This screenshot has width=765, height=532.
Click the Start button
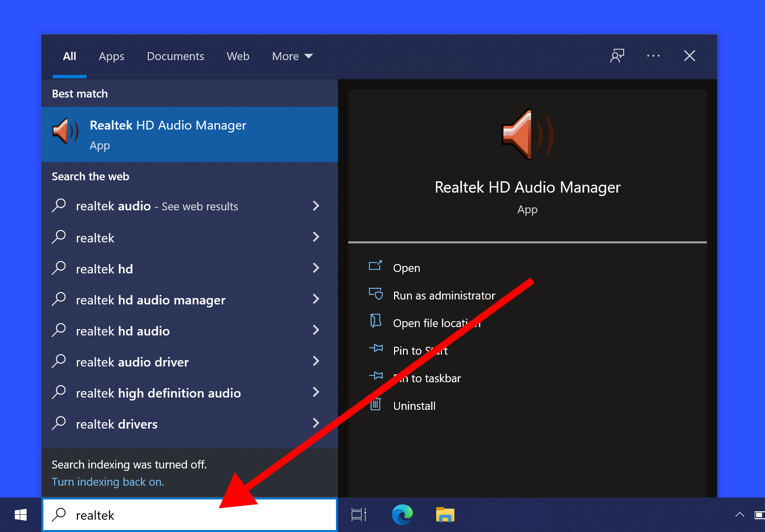pyautogui.click(x=20, y=514)
